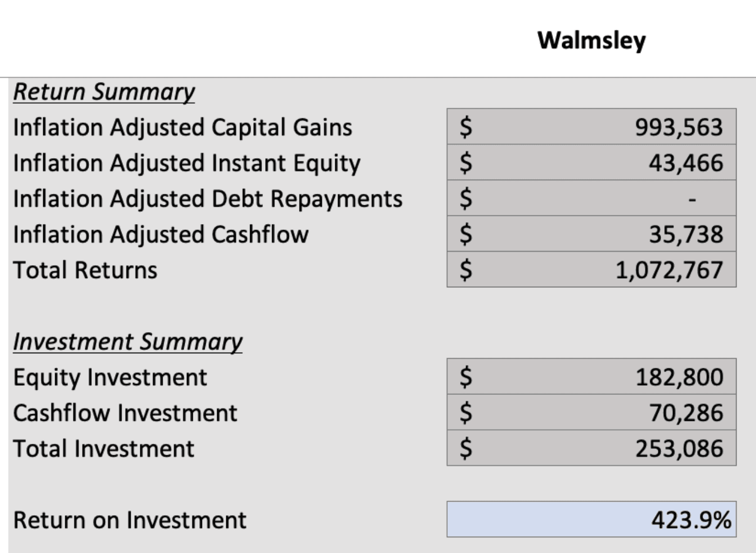Click the Investment Summary heading
The width and height of the screenshot is (756, 553).
[127, 342]
